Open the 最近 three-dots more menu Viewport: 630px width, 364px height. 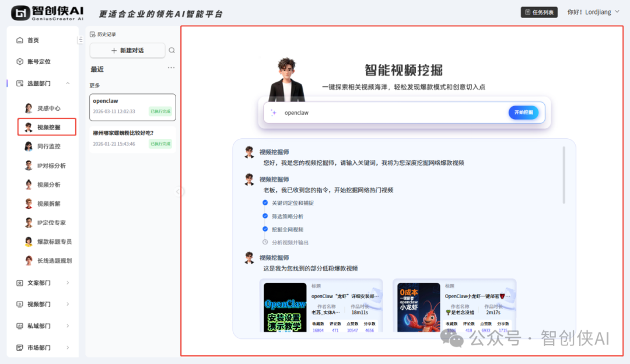171,68
